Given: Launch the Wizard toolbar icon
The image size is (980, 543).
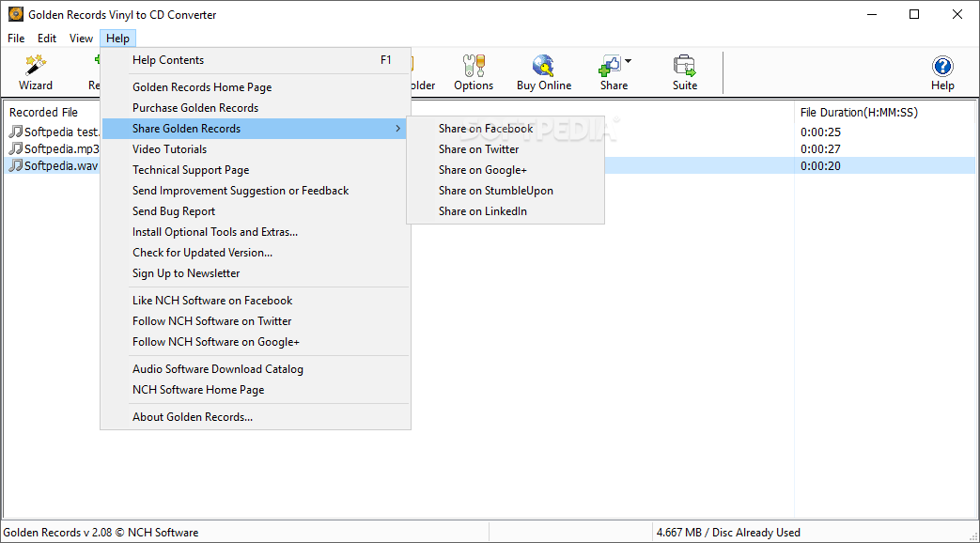Looking at the screenshot, I should [36, 65].
